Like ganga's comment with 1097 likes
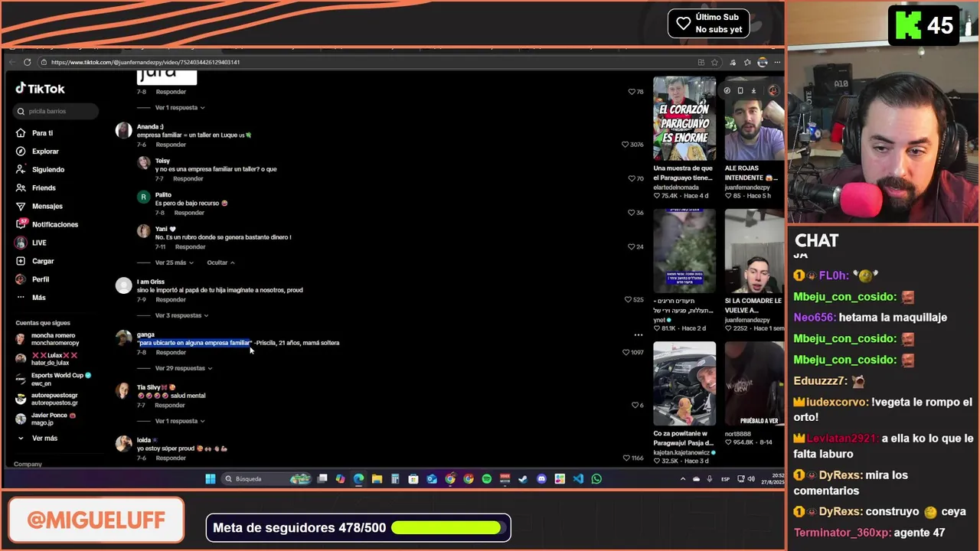This screenshot has width=980, height=551. (x=626, y=352)
